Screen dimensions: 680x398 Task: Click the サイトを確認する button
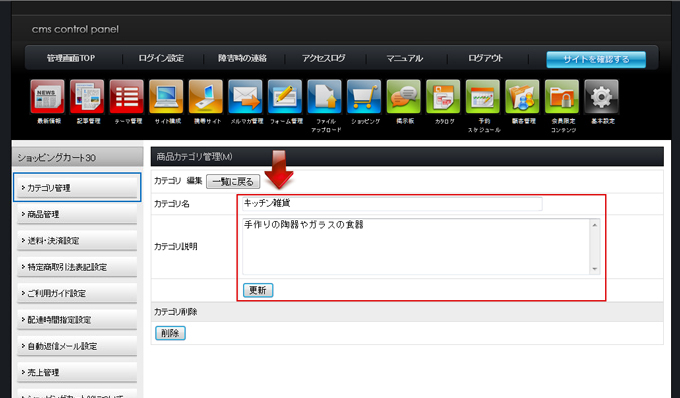(596, 59)
